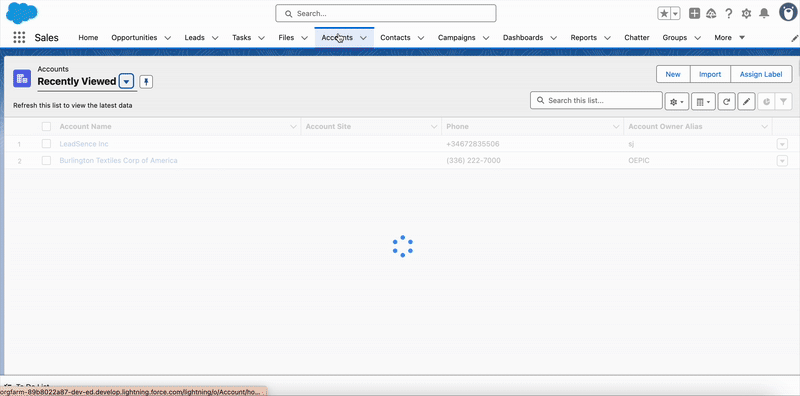This screenshot has width=800, height=396.
Task: Click the OEPIC owner alias cell
Action: click(638, 160)
